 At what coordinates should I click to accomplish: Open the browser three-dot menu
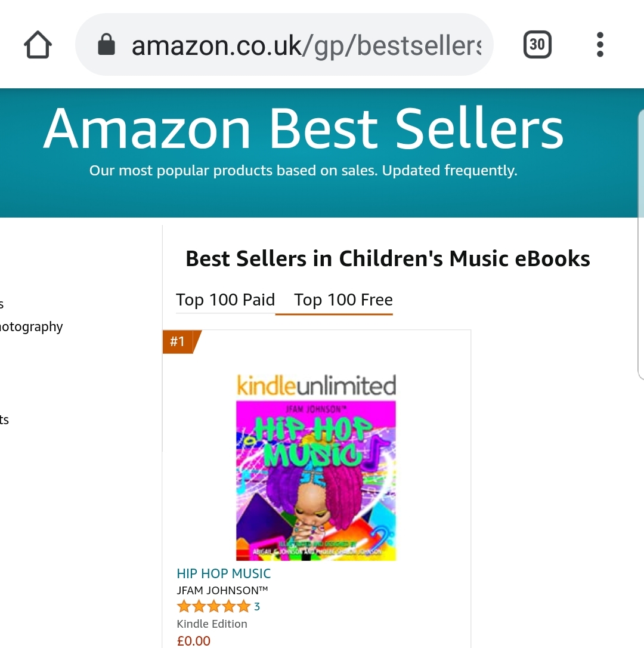pyautogui.click(x=600, y=45)
